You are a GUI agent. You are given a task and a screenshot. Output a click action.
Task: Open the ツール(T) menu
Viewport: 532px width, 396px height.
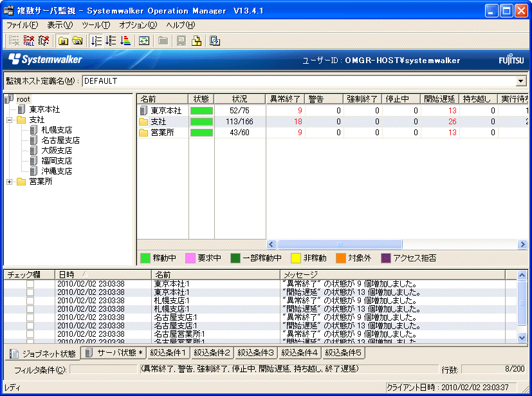(x=96, y=25)
